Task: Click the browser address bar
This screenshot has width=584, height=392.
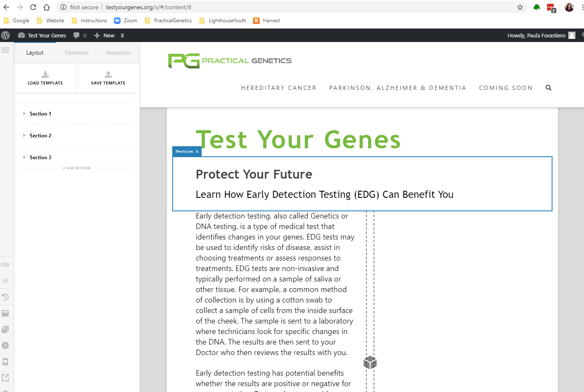Action: pyautogui.click(x=290, y=7)
